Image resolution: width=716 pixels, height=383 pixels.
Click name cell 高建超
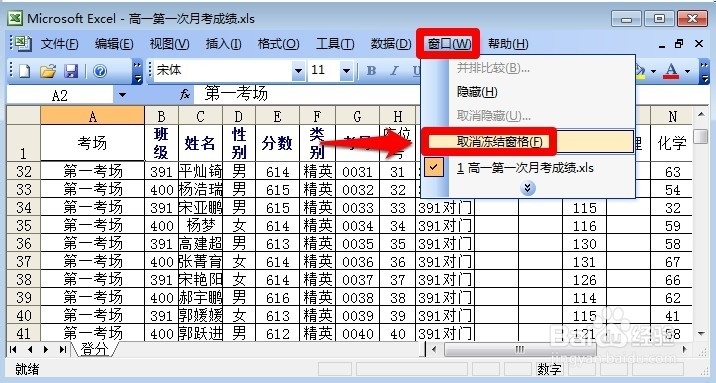pyautogui.click(x=200, y=243)
